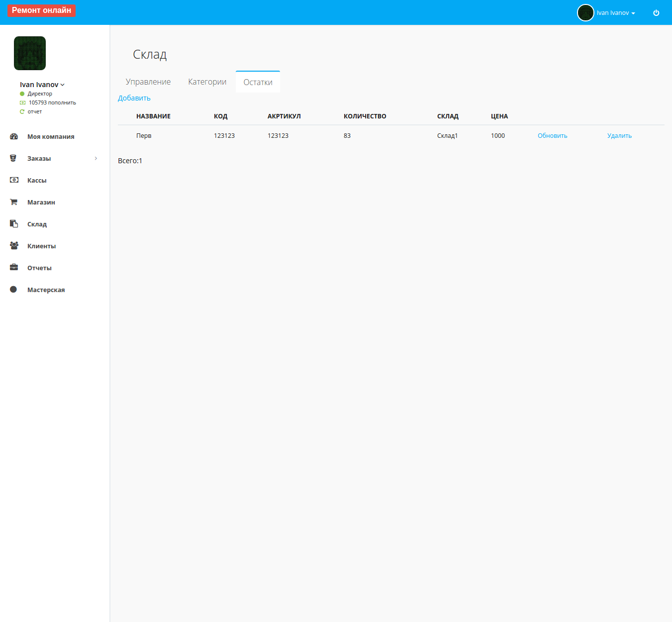
Task: Open Кассы menu item
Action: click(37, 181)
